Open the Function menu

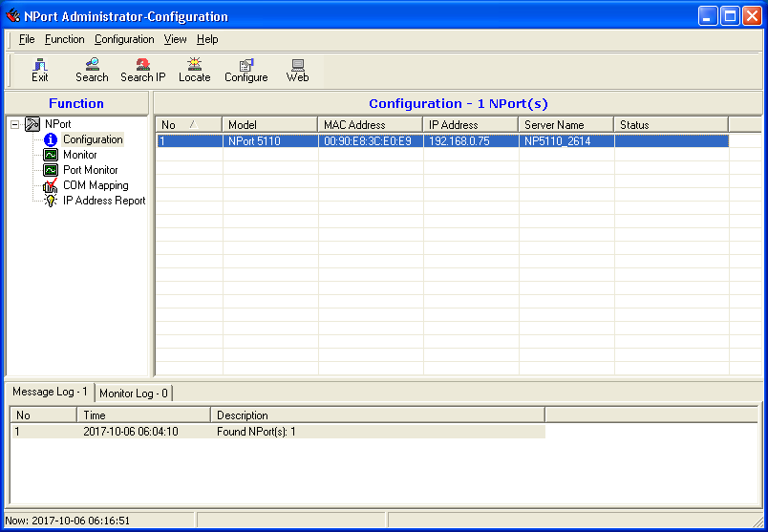(65, 39)
